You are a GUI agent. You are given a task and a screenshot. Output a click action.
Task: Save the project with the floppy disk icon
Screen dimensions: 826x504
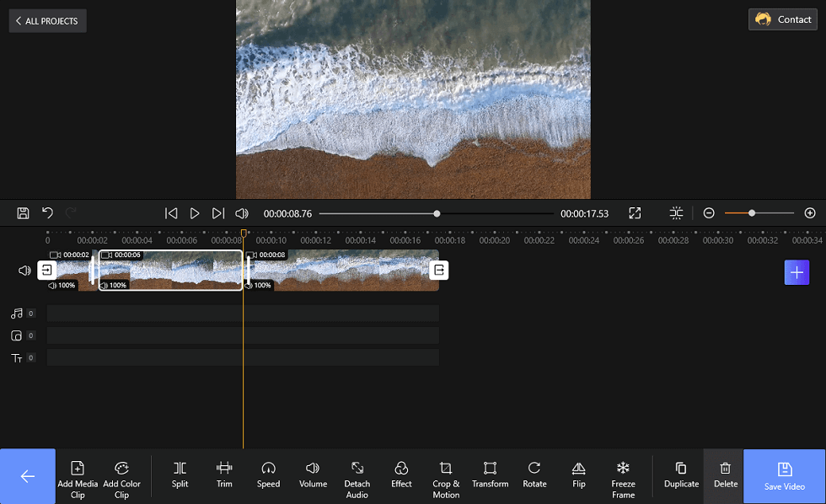click(x=23, y=213)
